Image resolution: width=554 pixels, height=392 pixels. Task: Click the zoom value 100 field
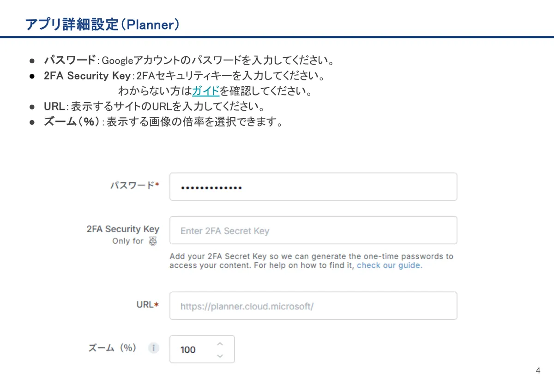pyautogui.click(x=202, y=349)
